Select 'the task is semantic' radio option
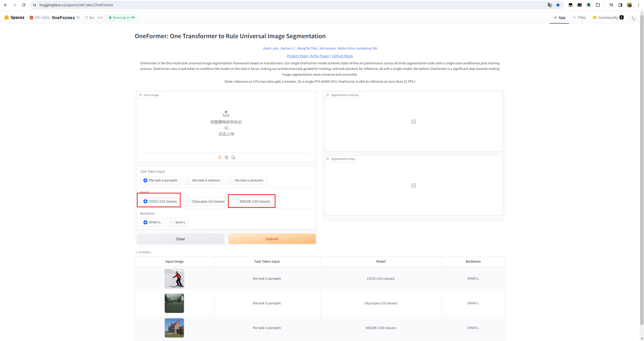This screenshot has height=341, width=644. pos(246,180)
